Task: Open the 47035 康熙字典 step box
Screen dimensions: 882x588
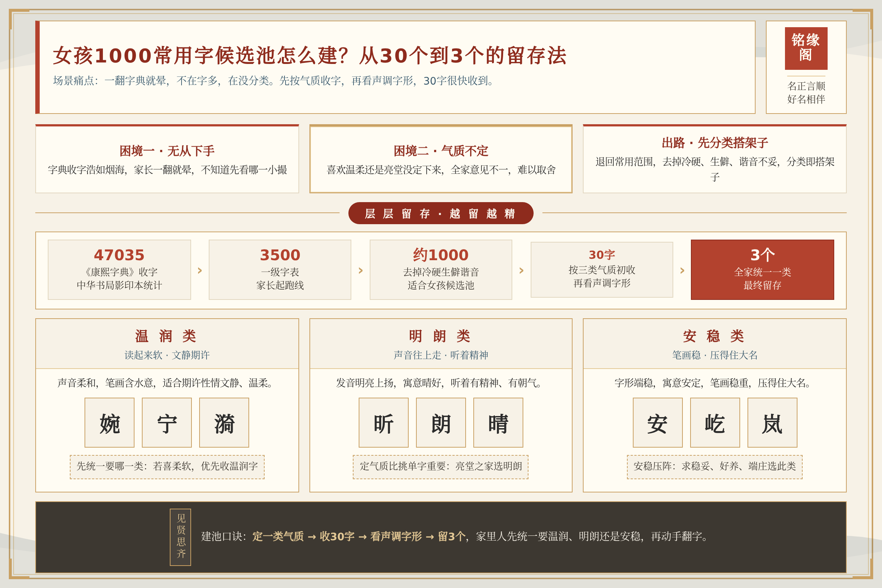Action: click(119, 270)
